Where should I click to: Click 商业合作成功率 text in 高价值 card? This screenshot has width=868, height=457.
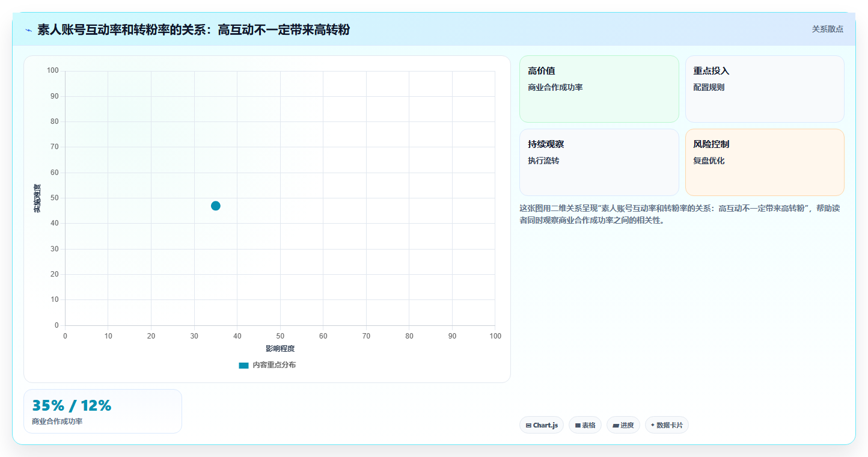point(555,87)
